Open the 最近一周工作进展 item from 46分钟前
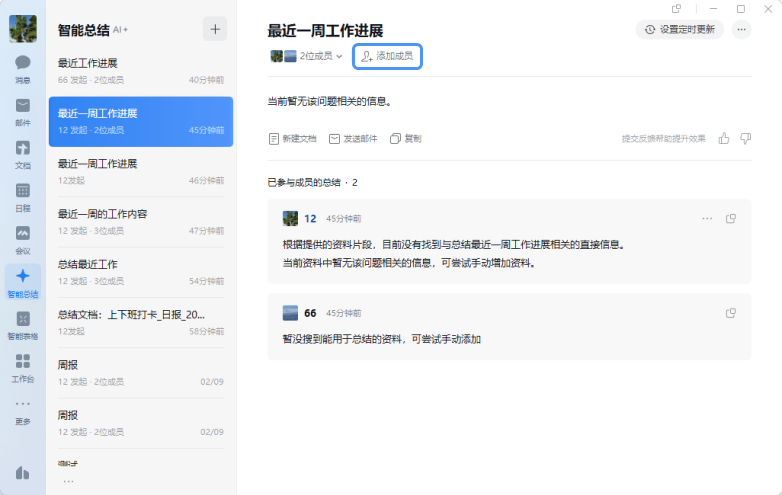The width and height of the screenshot is (782, 495). pyautogui.click(x=141, y=172)
